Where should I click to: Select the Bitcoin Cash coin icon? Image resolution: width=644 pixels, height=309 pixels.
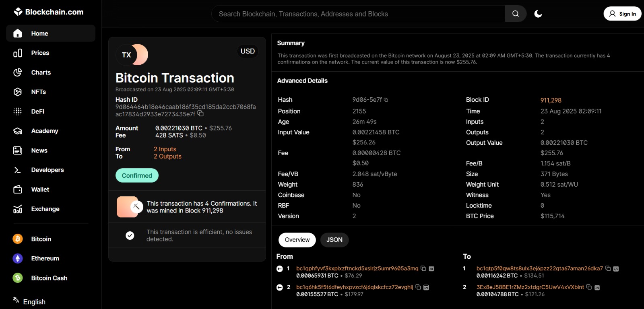click(x=18, y=278)
